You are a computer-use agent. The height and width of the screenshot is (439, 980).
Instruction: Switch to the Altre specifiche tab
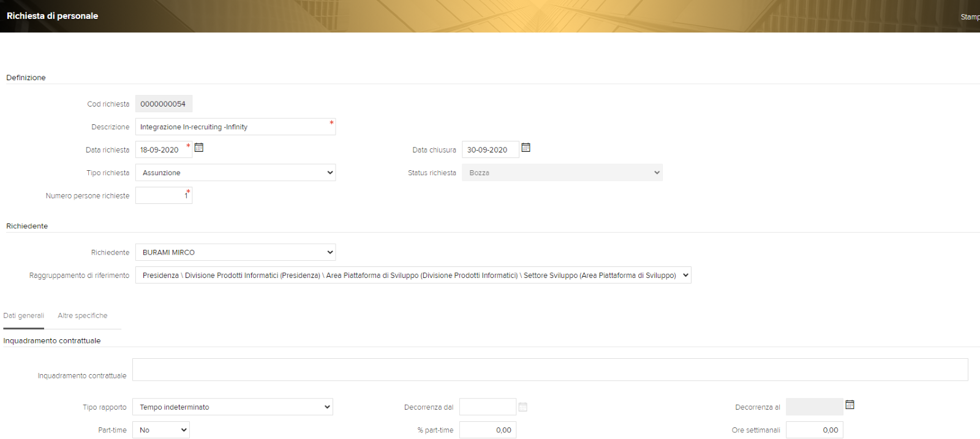pyautogui.click(x=83, y=316)
